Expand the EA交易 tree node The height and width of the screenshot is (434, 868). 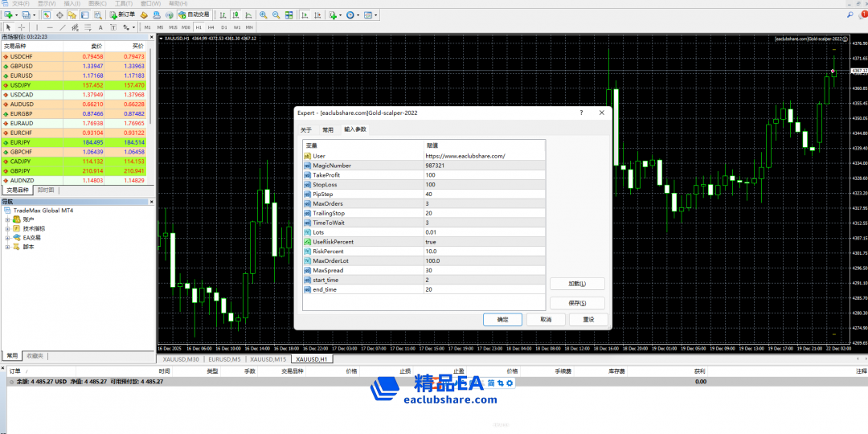click(8, 238)
